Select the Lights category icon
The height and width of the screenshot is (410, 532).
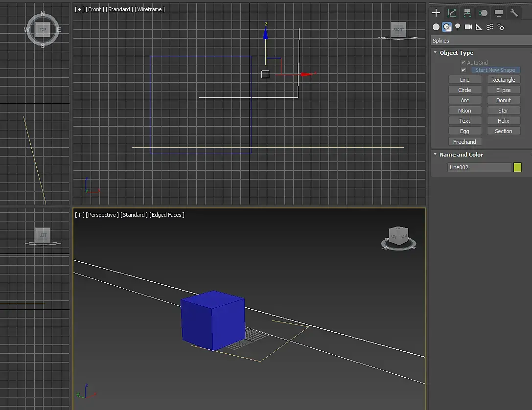click(457, 27)
